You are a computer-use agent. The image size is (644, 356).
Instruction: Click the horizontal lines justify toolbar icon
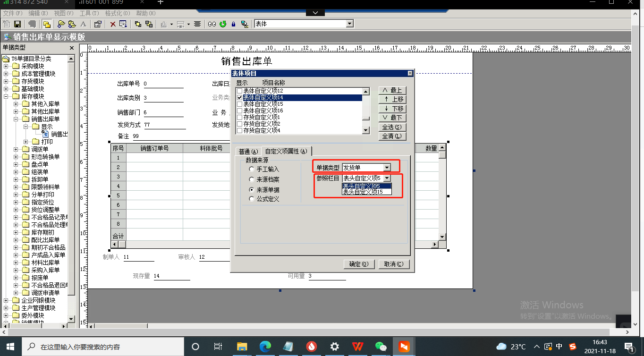(x=197, y=24)
